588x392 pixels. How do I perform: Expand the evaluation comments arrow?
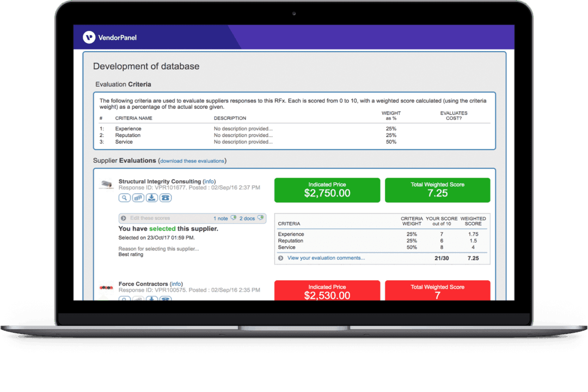(x=282, y=258)
